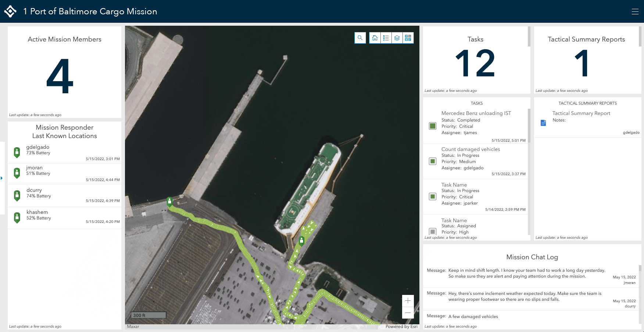The width and height of the screenshot is (644, 332).
Task: Open the basemap gallery
Action: click(x=408, y=38)
